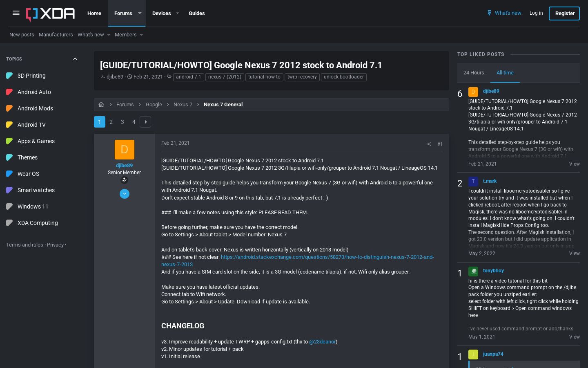Open the stackexchange link in the post
This screenshot has height=368, width=588.
(x=297, y=261)
